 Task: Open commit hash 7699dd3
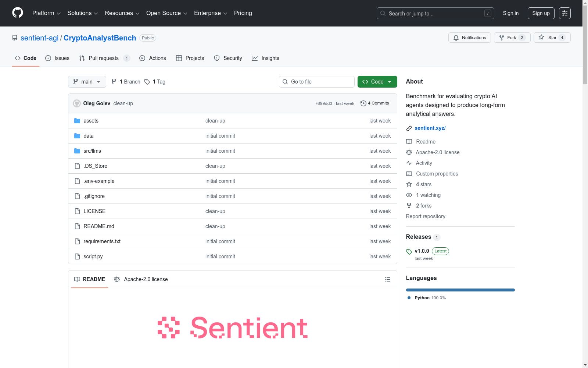323,103
